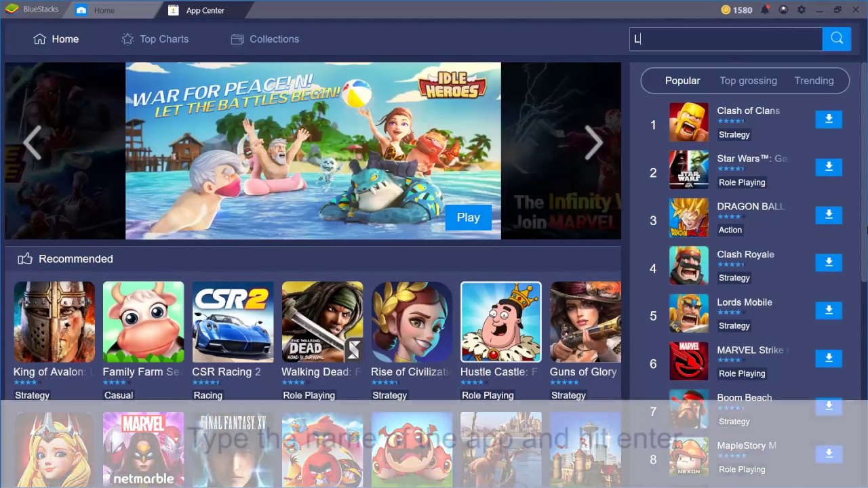Open Collections navigation item
Image resolution: width=868 pixels, height=488 pixels.
(265, 39)
